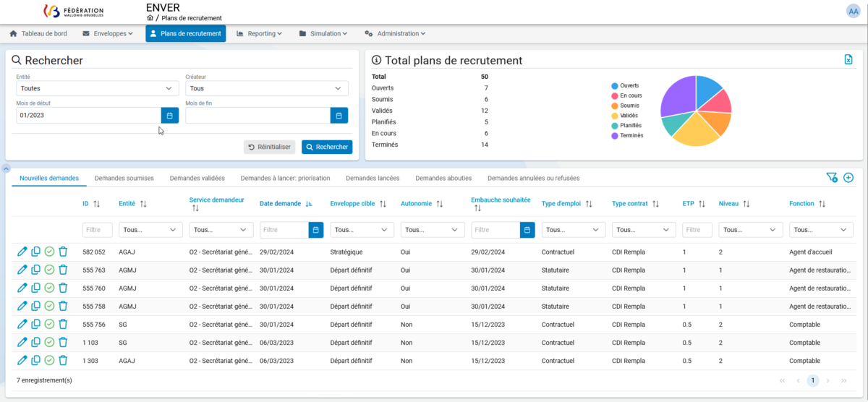Open the AA user avatar menu
868x402 pixels.
(854, 11)
